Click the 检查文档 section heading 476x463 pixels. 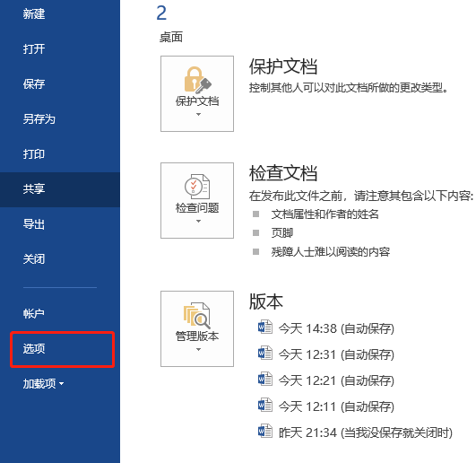coord(283,173)
